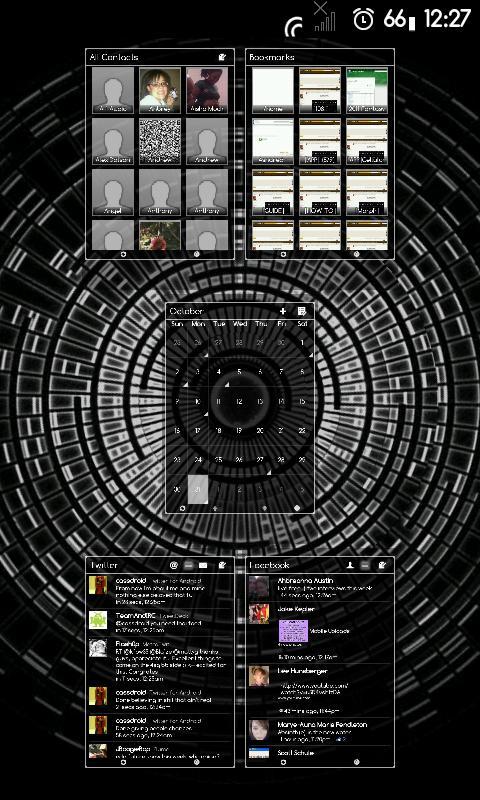Open the Angel contact tile
Viewport: 480px width, 800px height.
pyautogui.click(x=113, y=192)
